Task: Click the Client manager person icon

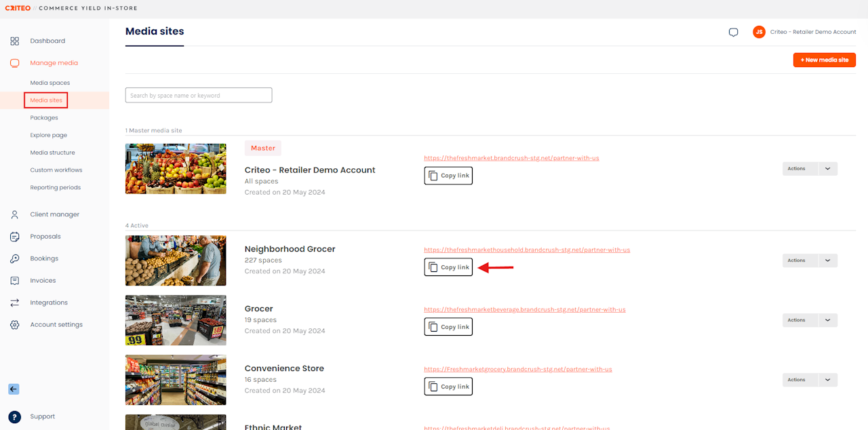Action: pyautogui.click(x=14, y=214)
